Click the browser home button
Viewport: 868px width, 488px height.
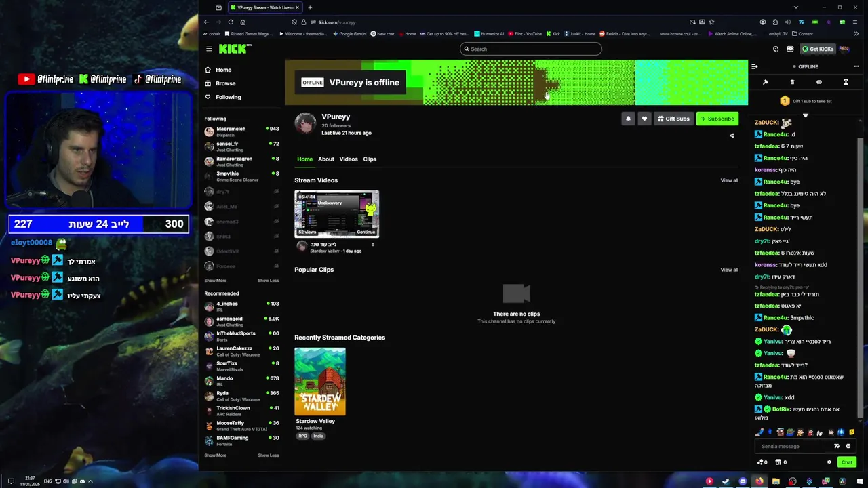click(243, 22)
